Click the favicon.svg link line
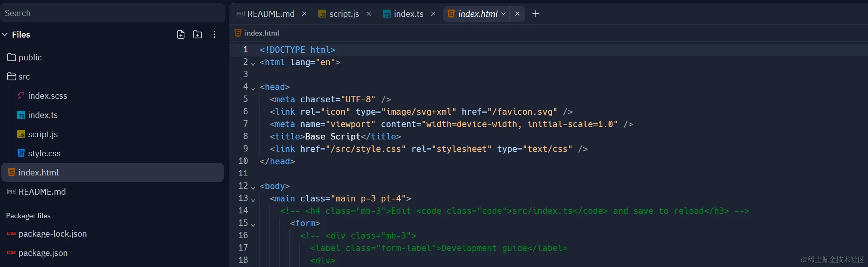This screenshot has width=868, height=267. coord(421,112)
